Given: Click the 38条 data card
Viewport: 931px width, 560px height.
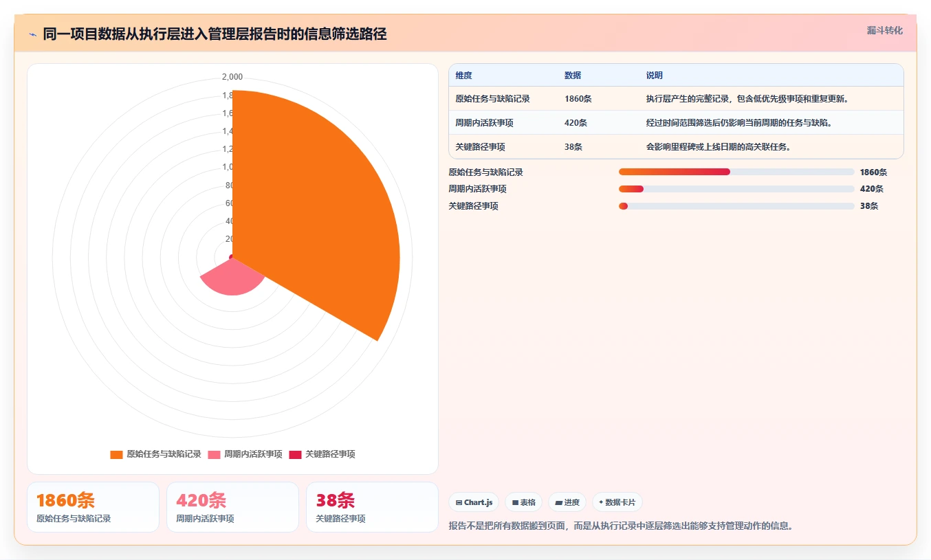Looking at the screenshot, I should 372,507.
